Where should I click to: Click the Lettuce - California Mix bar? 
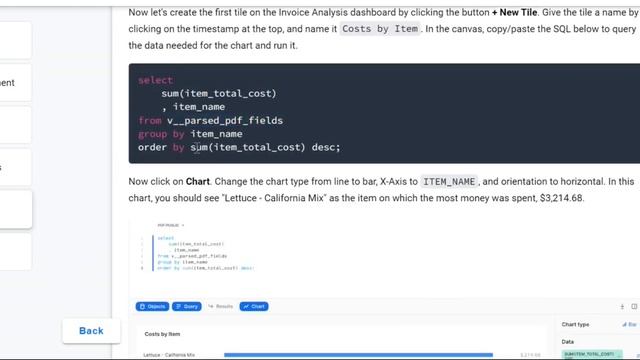pos(358,355)
